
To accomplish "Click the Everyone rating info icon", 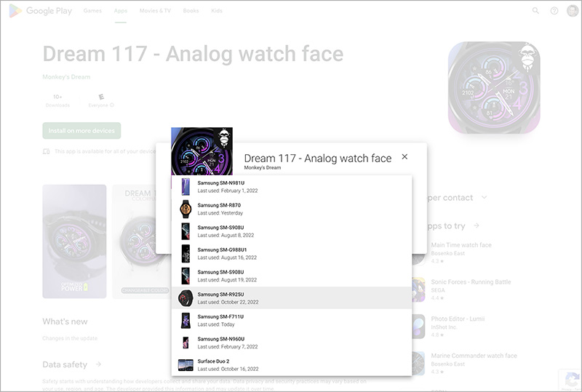I will tap(112, 105).
